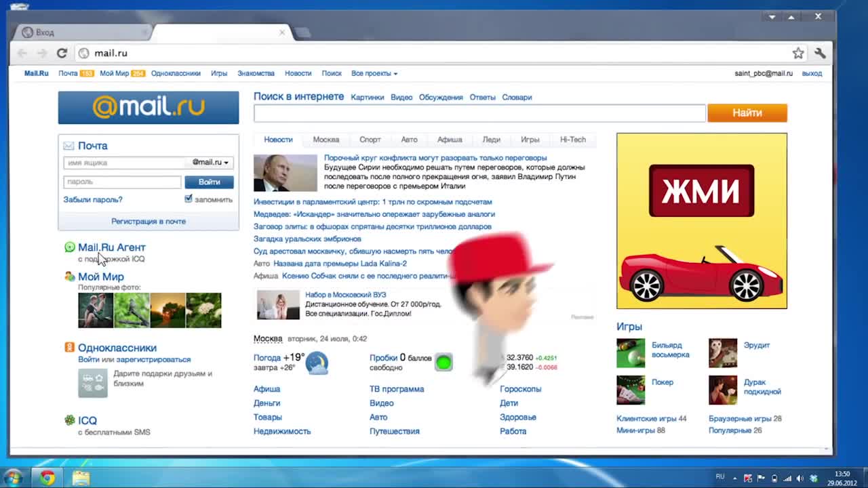This screenshot has height=488, width=868.
Task: Open Одноклассники in the top navigation
Action: point(176,73)
